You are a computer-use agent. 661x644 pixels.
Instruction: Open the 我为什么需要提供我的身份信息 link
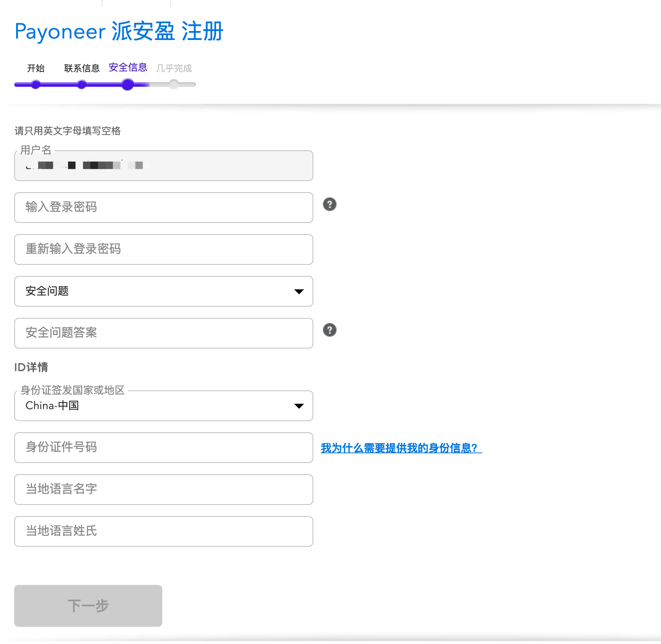click(x=401, y=448)
